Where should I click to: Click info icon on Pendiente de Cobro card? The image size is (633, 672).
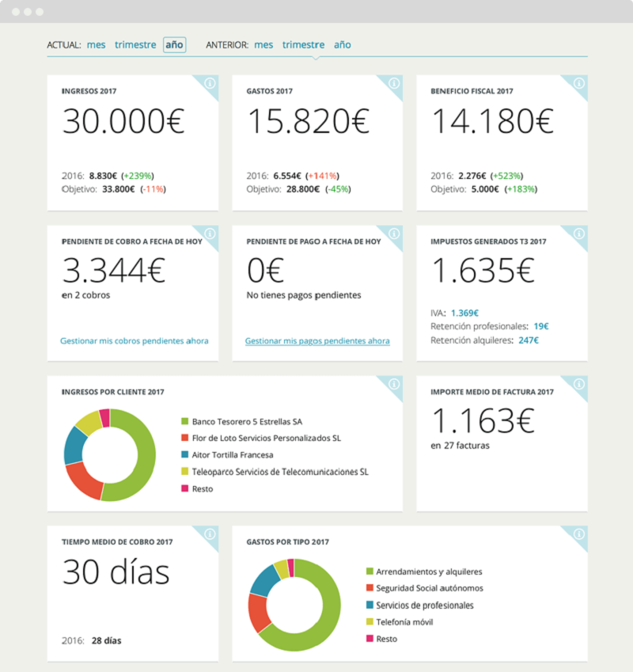coord(210,233)
